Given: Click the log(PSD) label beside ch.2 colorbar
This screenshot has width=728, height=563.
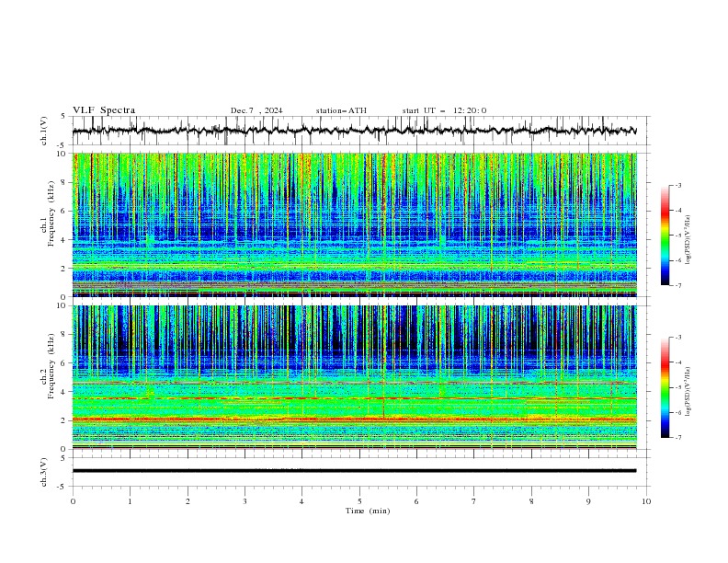Looking at the screenshot, I should [x=688, y=391].
